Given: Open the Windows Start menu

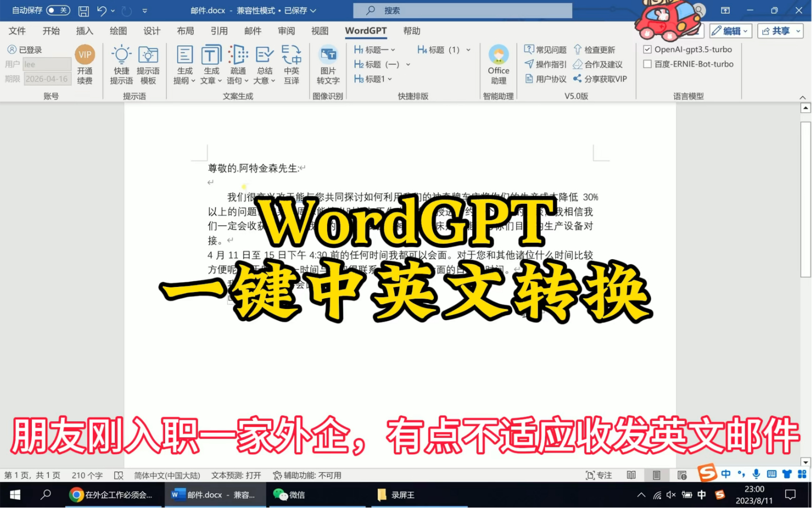Looking at the screenshot, I should 15,495.
